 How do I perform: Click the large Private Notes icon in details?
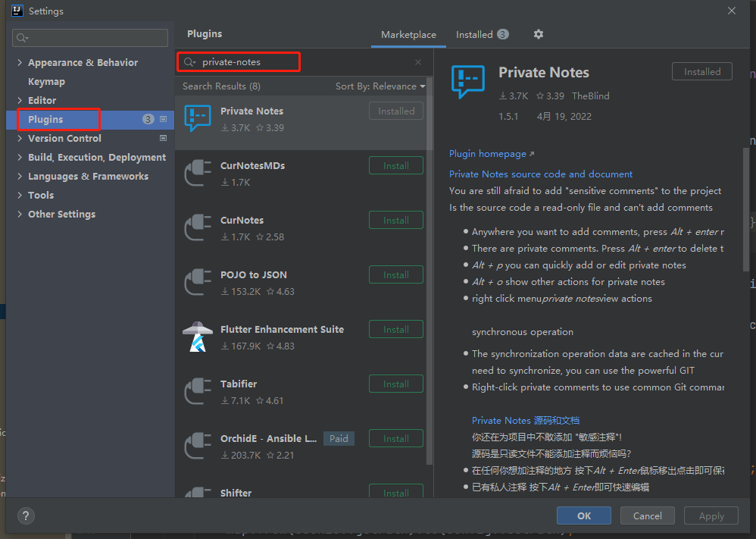467,82
